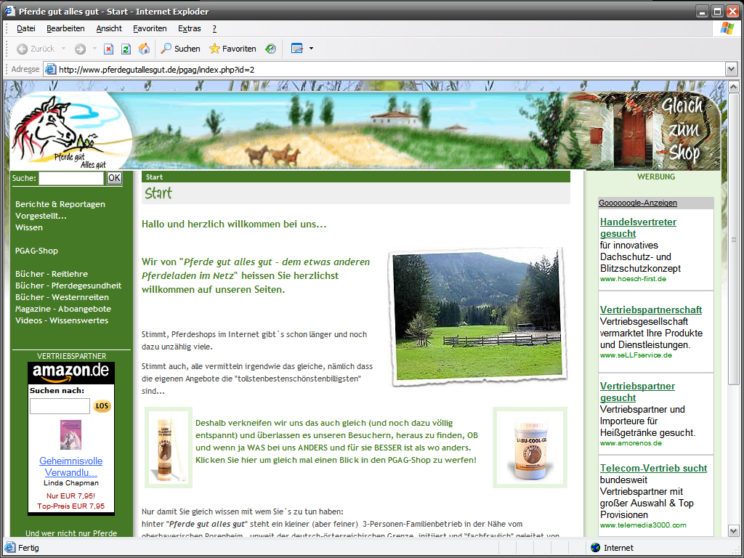
Task: Click the tall bottle product image
Action: (168, 447)
